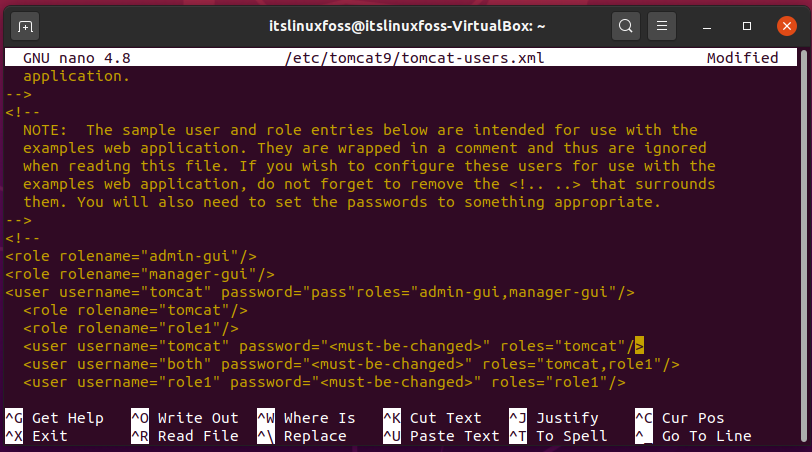The image size is (812, 452).
Task: Maximize the terminal window
Action: (x=747, y=26)
